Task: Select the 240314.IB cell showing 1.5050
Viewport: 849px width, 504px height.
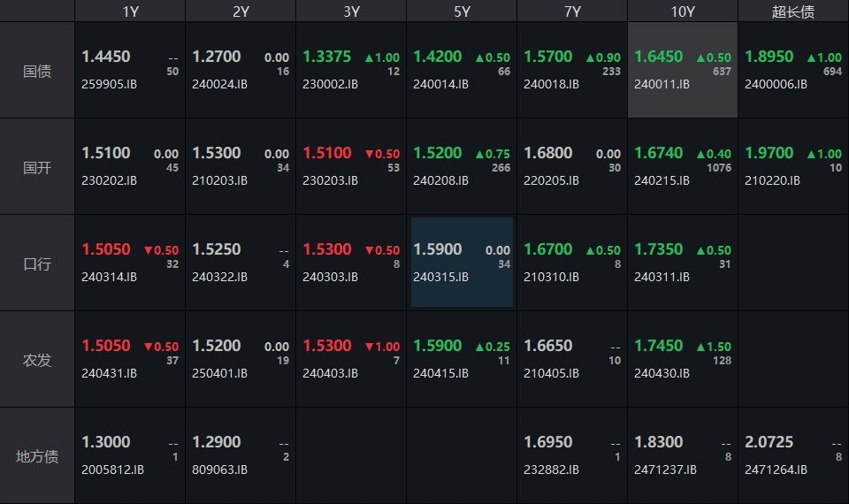Action: (x=130, y=263)
